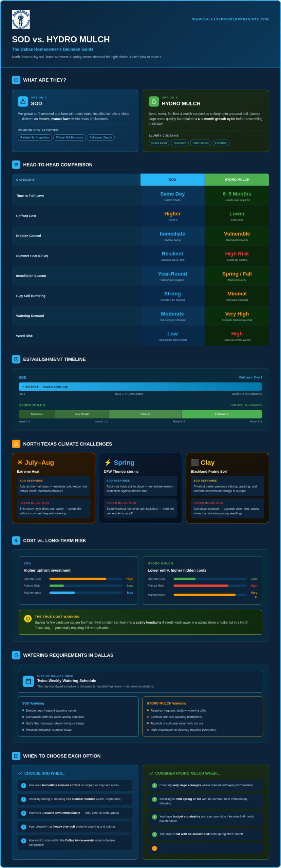Select the Raleigh St. Augustine tag
This screenshot has width=281, height=868.
pyautogui.click(x=35, y=137)
